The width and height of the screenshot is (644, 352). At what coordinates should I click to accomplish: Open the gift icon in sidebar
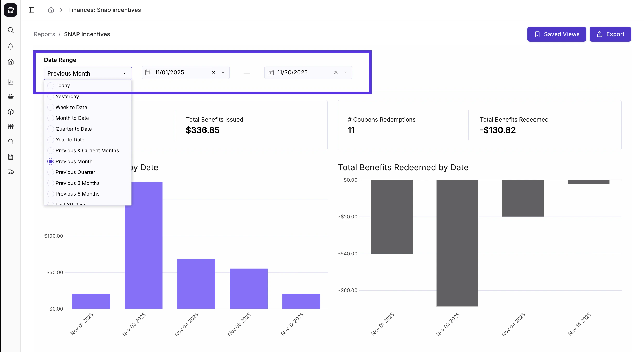click(x=11, y=127)
